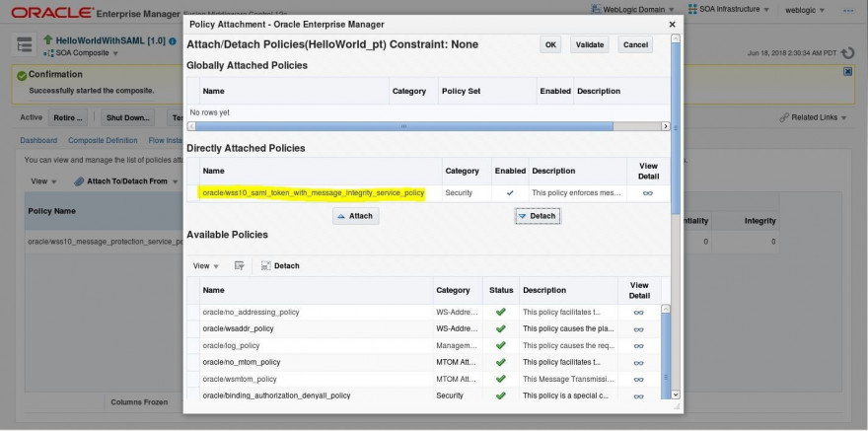Click the toolbar Detach button in Available Policies
Viewport: 868px width, 431px height.
pos(280,265)
